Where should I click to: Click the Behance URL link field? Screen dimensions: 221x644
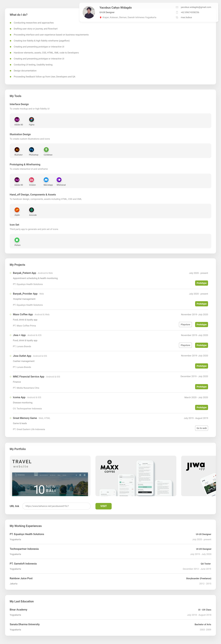click(56, 506)
